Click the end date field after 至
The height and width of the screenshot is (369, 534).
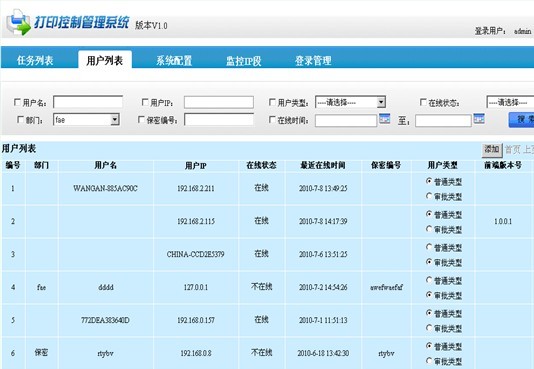pyautogui.click(x=443, y=121)
